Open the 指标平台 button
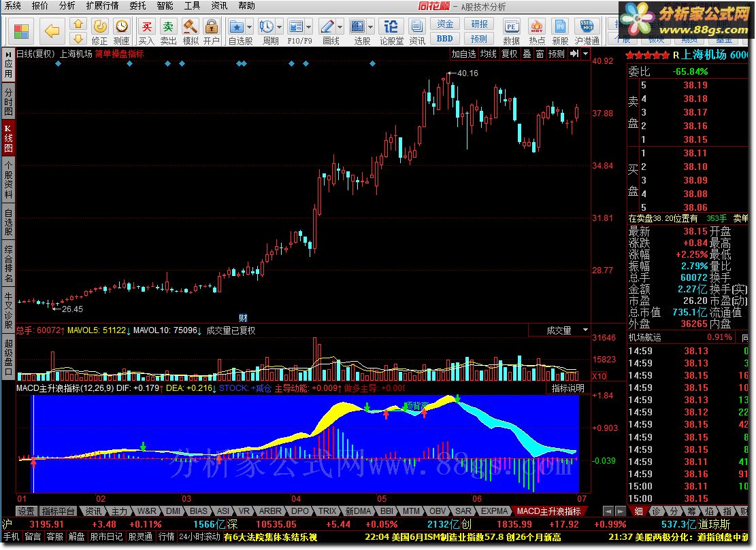 pos(58,511)
